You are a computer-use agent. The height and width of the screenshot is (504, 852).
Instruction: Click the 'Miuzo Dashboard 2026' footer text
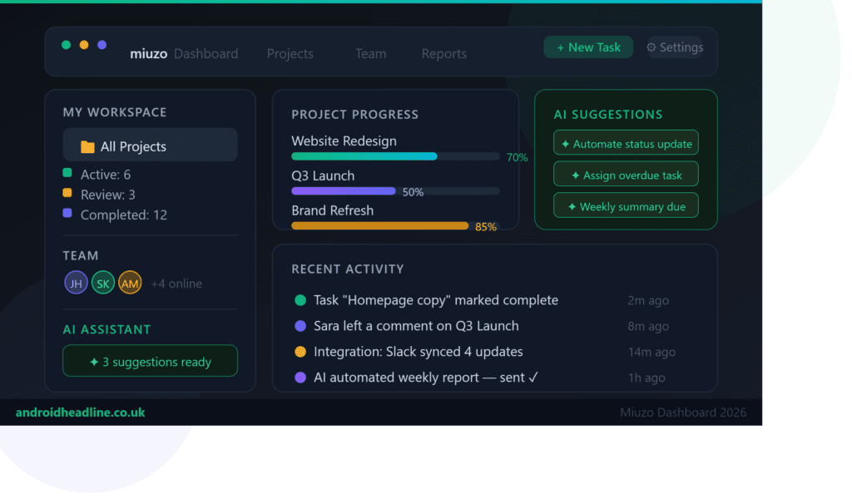point(683,413)
